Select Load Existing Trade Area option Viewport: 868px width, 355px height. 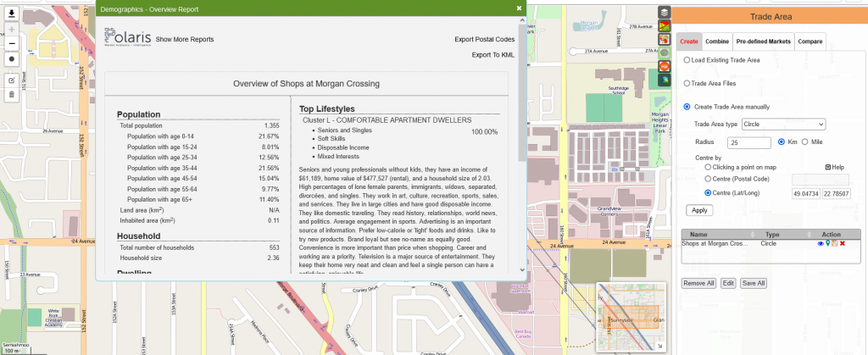pyautogui.click(x=687, y=59)
